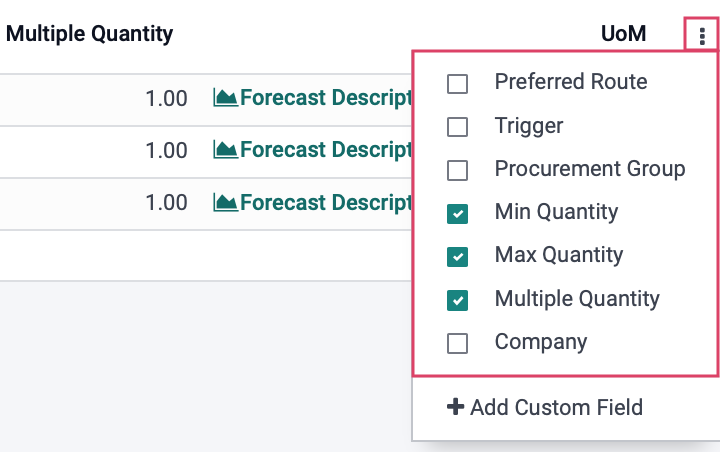Enable the Company column checkbox
Screen dimensions: 720x452
(457, 343)
